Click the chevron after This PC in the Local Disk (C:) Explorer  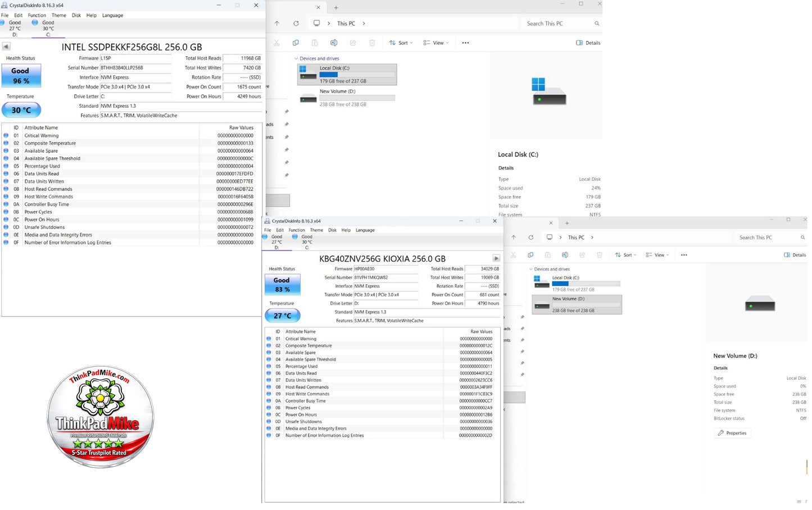(x=364, y=24)
